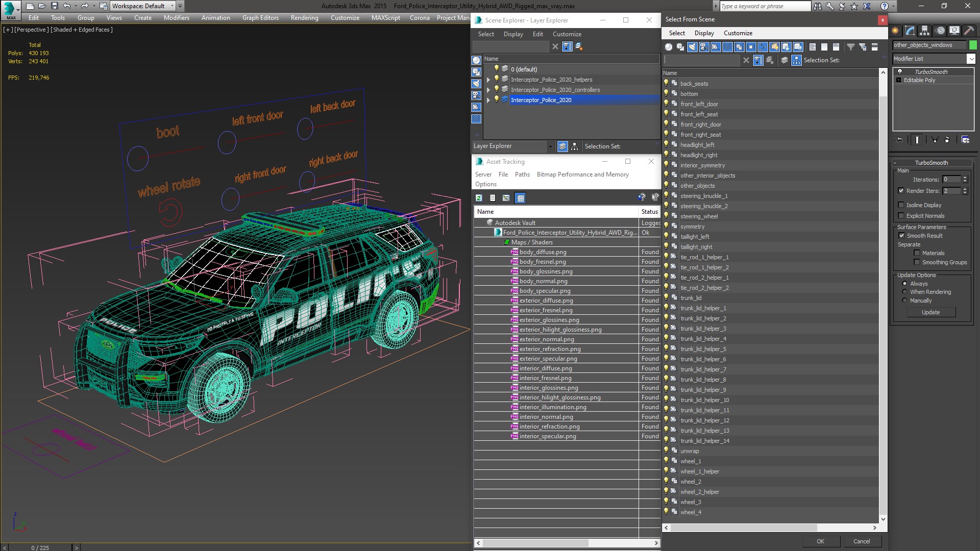Viewport: 980px width, 551px height.
Task: Collapse the TurboSmooth rollout header
Action: tap(932, 163)
